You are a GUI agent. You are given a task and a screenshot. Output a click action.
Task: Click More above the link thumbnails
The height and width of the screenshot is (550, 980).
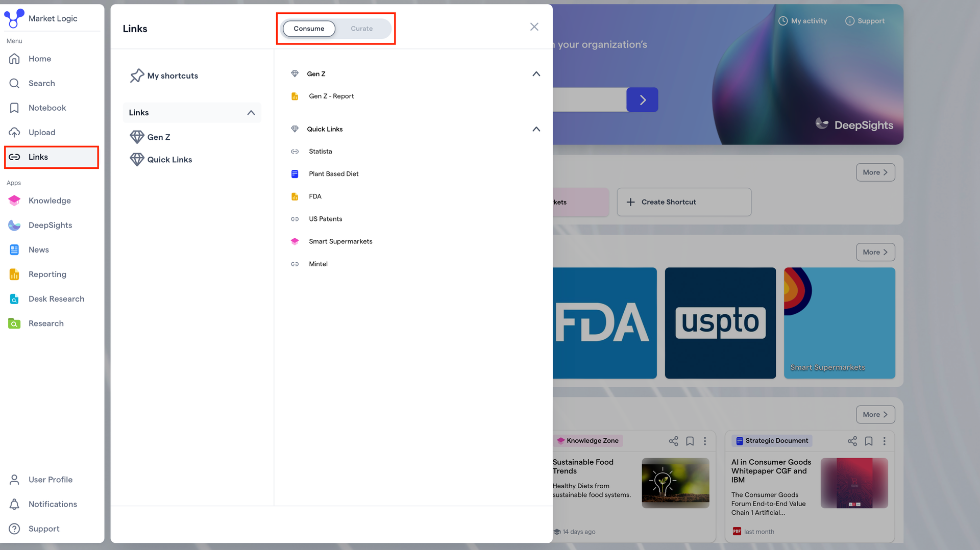875,252
